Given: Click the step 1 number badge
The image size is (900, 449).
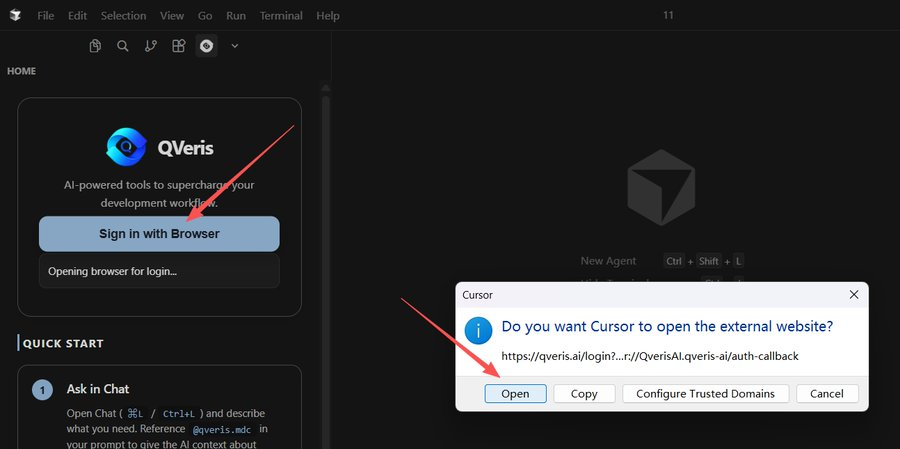Looking at the screenshot, I should point(42,390).
